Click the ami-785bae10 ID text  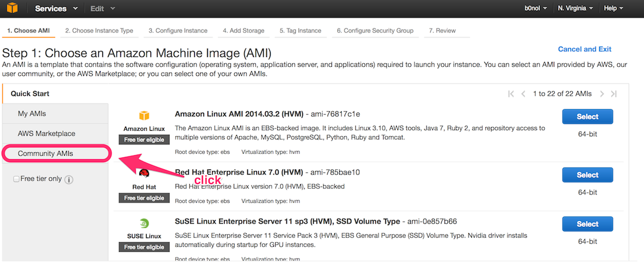pyautogui.click(x=335, y=172)
